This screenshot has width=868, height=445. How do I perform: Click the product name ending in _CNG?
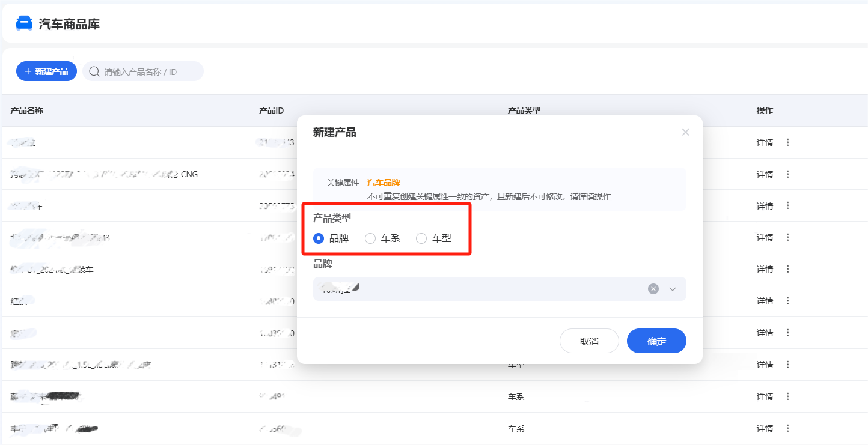coord(104,174)
